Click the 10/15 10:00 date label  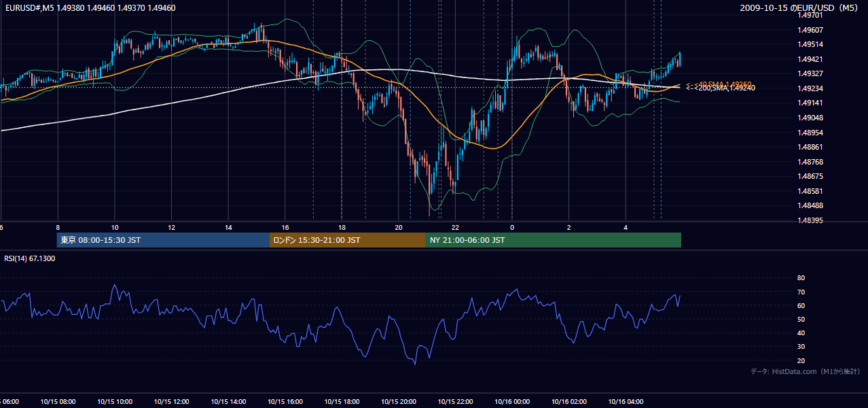tap(115, 402)
